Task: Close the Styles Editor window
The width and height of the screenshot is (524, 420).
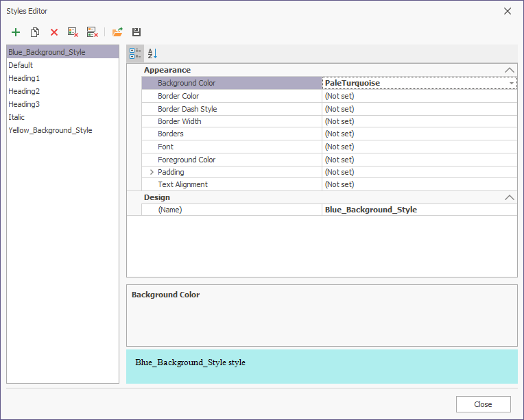Action: coord(483,404)
